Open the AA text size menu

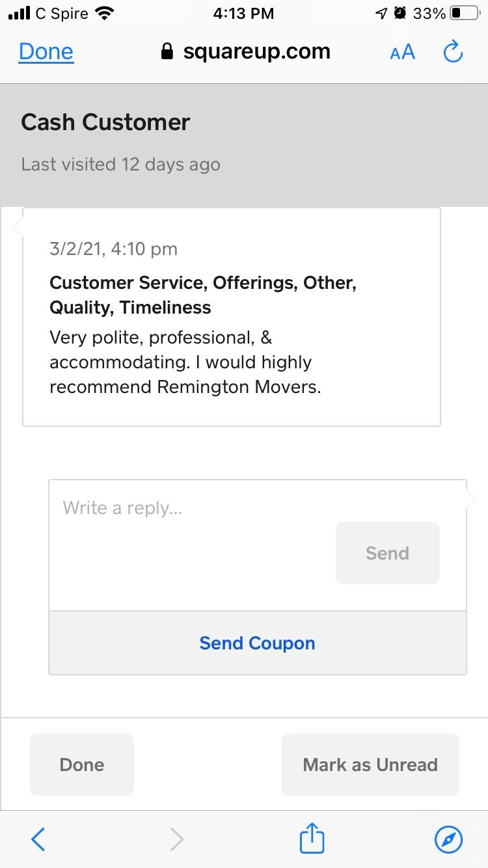click(x=402, y=52)
